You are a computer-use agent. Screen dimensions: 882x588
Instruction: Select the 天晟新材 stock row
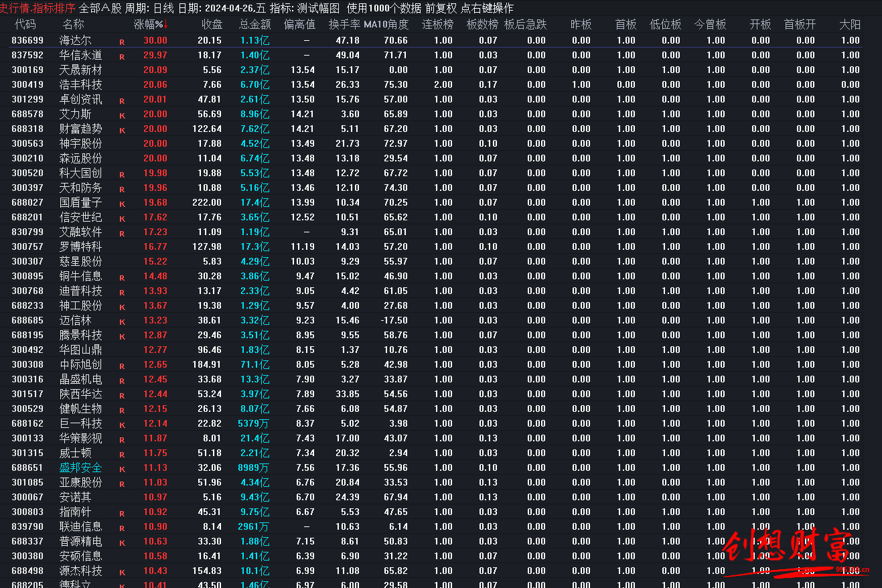click(80, 70)
